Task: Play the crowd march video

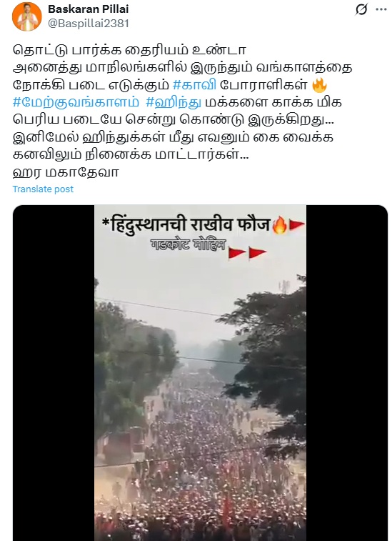Action: (201, 373)
